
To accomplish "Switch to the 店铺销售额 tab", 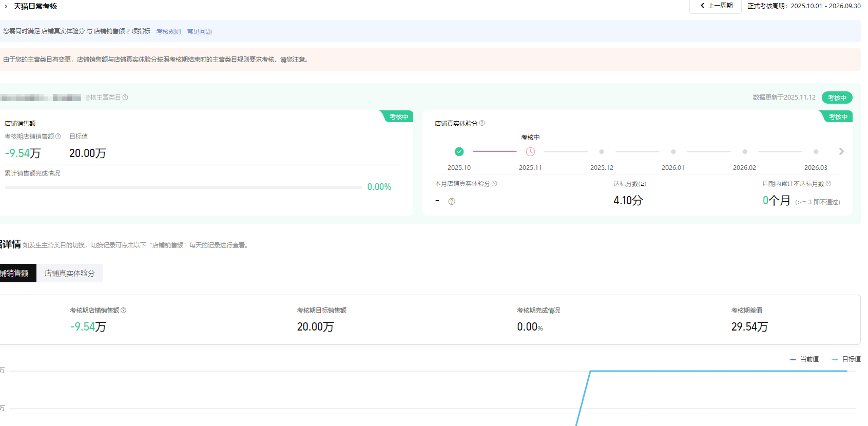I will click(15, 274).
